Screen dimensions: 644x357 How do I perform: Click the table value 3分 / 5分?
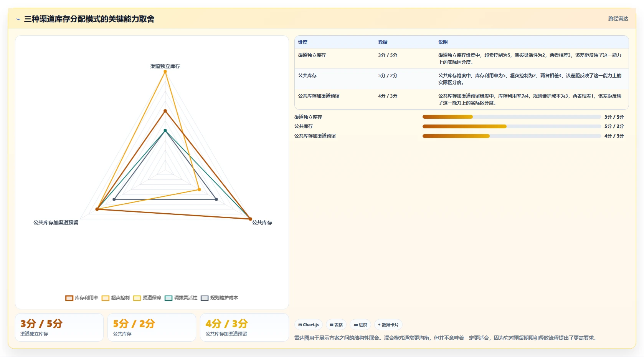388,55
